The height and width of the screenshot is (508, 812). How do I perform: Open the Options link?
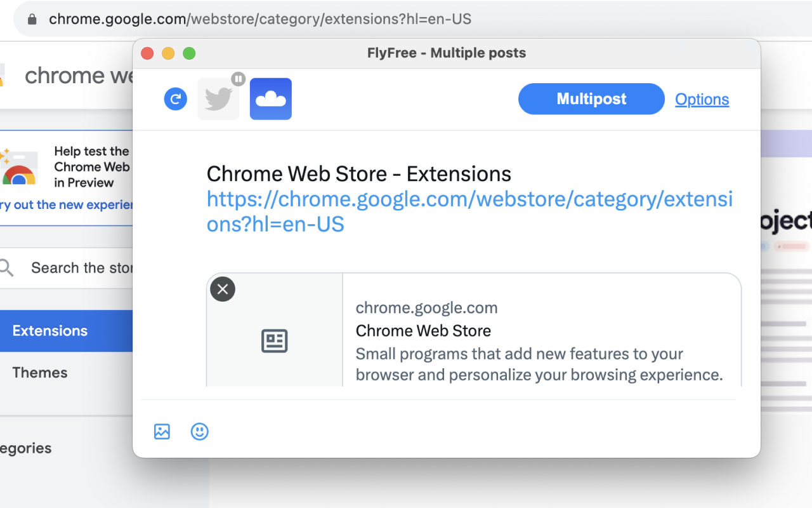702,100
